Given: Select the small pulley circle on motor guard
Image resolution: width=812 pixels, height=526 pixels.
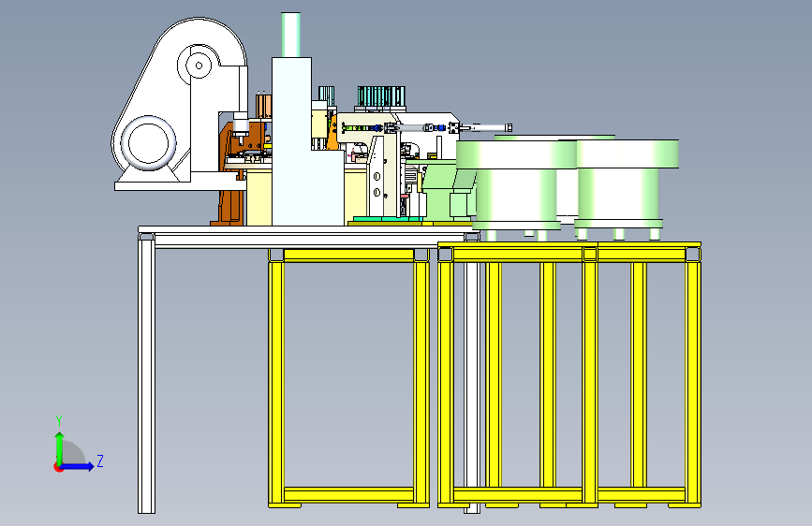Looking at the screenshot, I should [199, 66].
